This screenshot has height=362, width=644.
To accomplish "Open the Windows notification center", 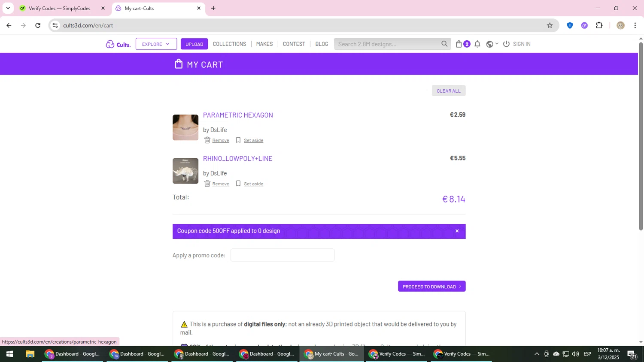I will 632,354.
